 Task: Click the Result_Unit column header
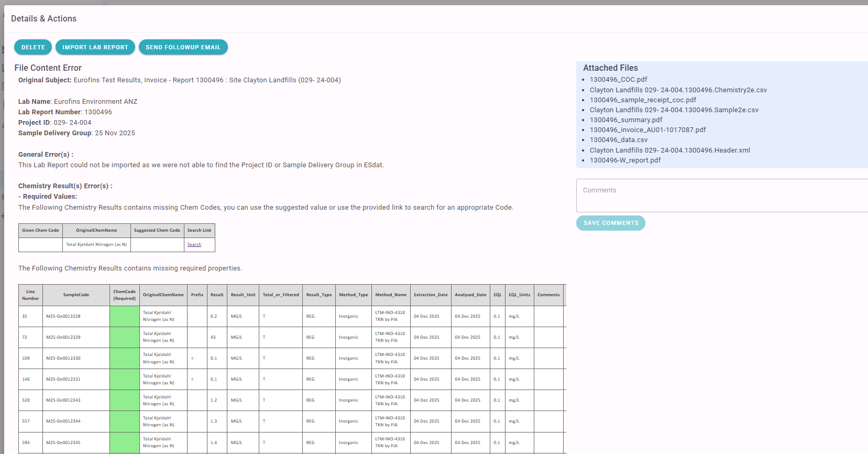pos(243,295)
